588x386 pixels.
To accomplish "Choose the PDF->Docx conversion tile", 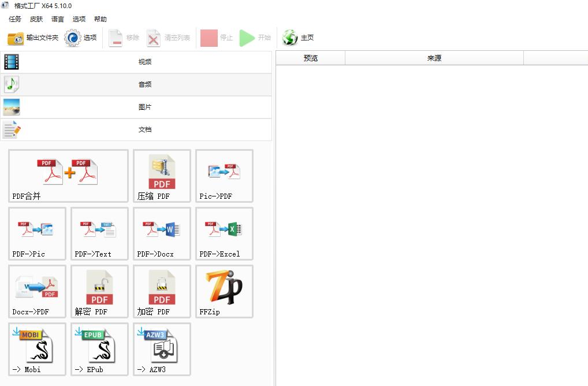I will 162,233.
